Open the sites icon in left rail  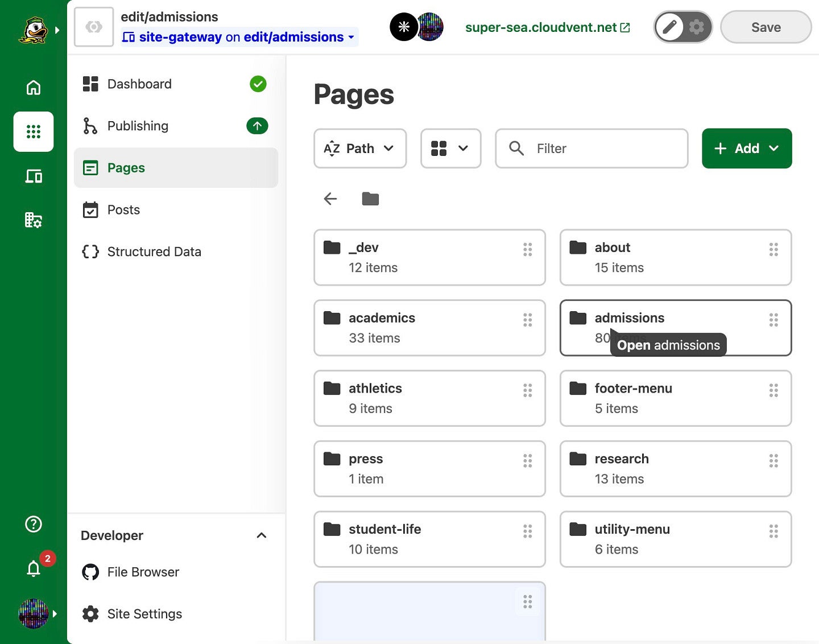pos(34,176)
